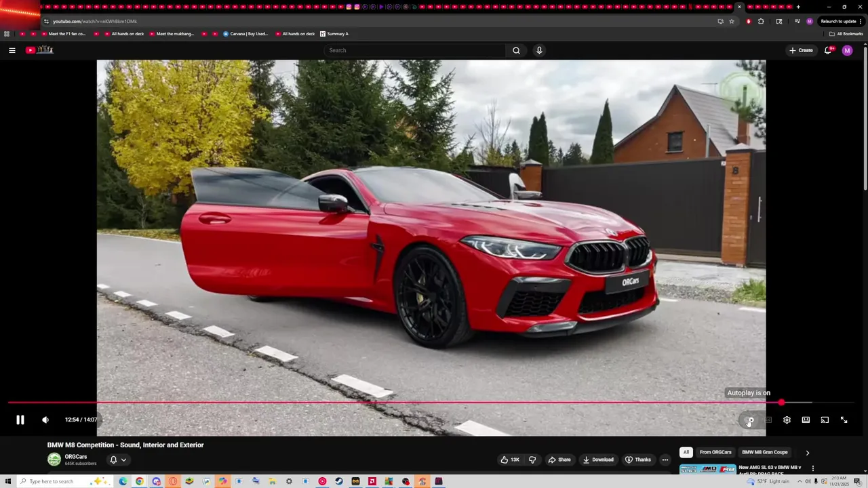Open Chrome three-dot menu

[x=861, y=21]
